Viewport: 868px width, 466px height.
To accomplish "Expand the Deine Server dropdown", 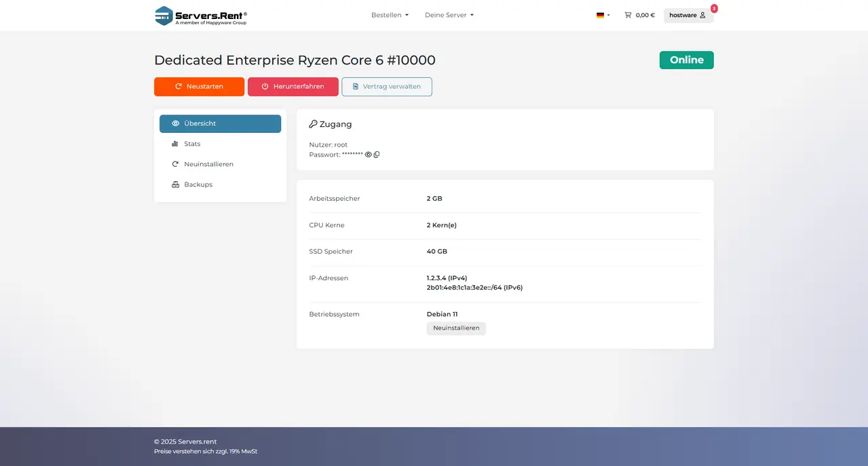I will 449,15.
